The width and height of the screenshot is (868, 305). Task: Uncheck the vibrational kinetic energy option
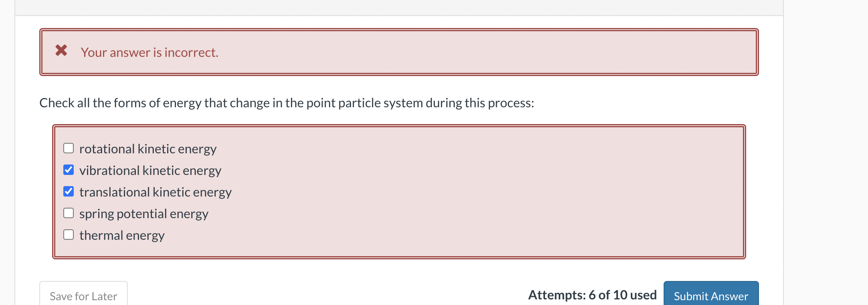[x=68, y=170]
